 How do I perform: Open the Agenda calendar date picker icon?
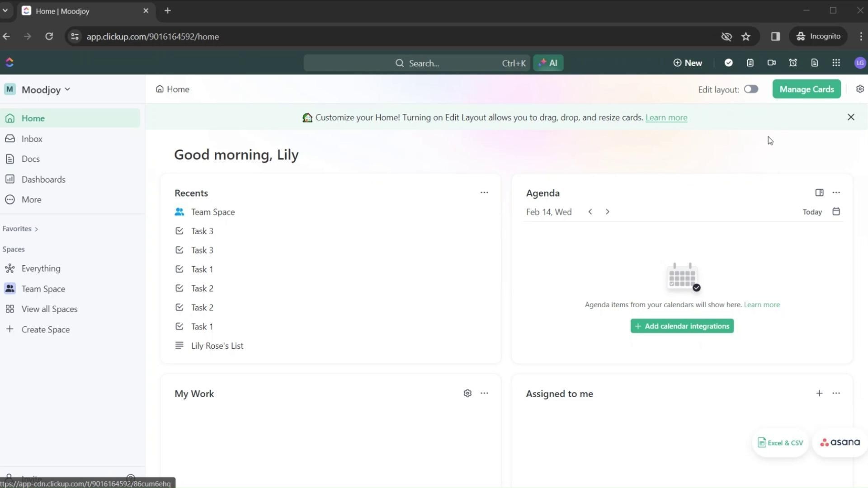click(x=836, y=211)
